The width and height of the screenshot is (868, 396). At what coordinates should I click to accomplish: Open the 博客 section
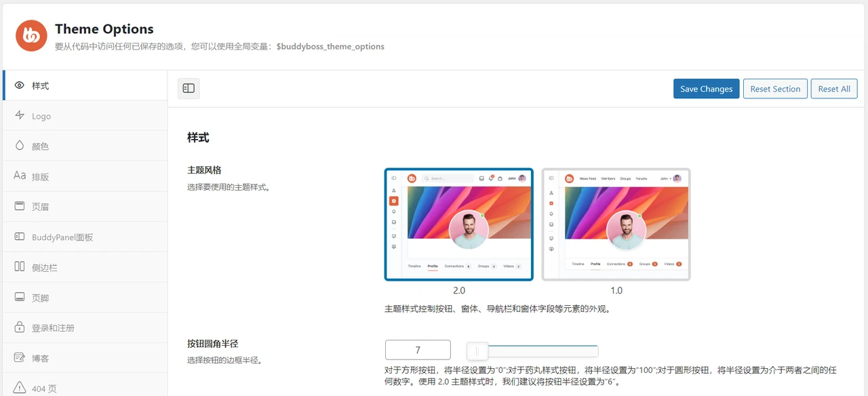point(85,357)
